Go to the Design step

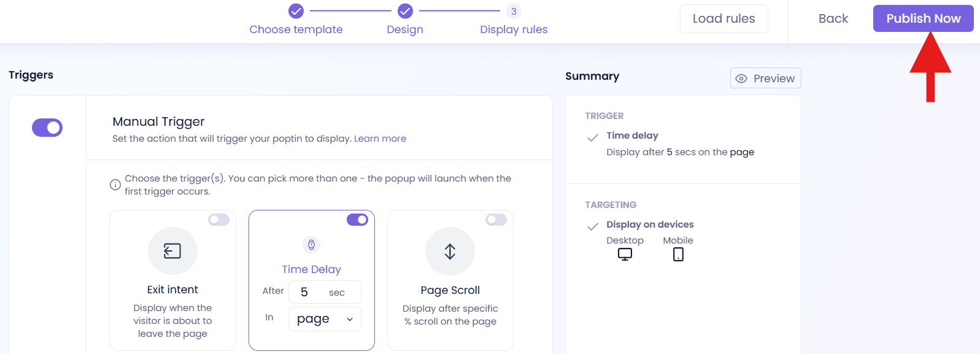point(405,29)
